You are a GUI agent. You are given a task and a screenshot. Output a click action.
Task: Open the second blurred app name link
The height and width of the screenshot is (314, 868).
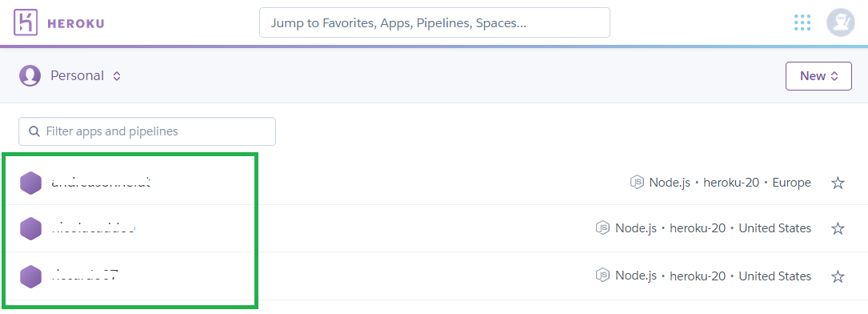(94, 228)
